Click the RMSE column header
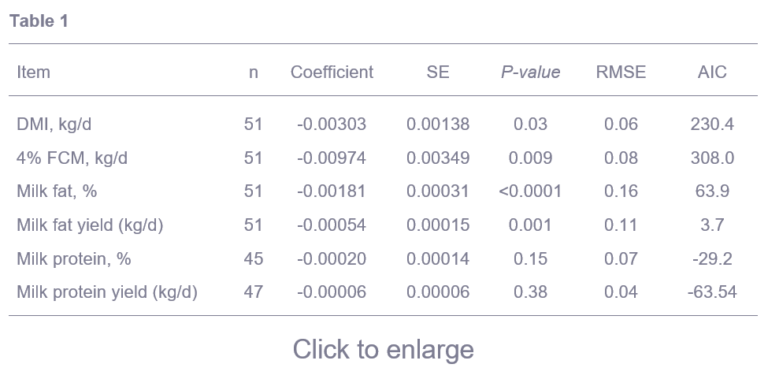The width and height of the screenshot is (768, 379). coord(621,72)
